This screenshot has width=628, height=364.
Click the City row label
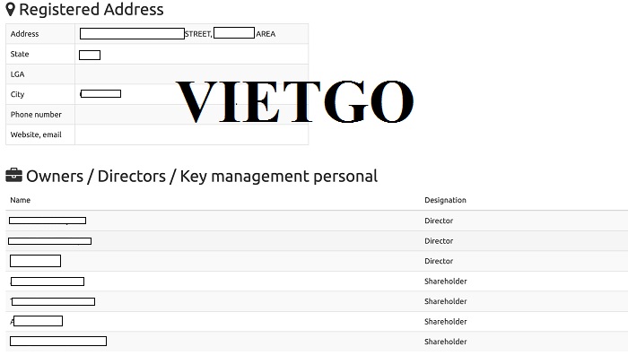(17, 94)
